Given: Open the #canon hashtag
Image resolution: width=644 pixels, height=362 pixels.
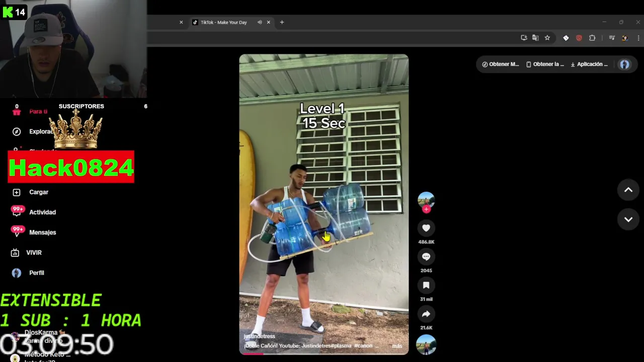Looking at the screenshot, I should click(363, 346).
